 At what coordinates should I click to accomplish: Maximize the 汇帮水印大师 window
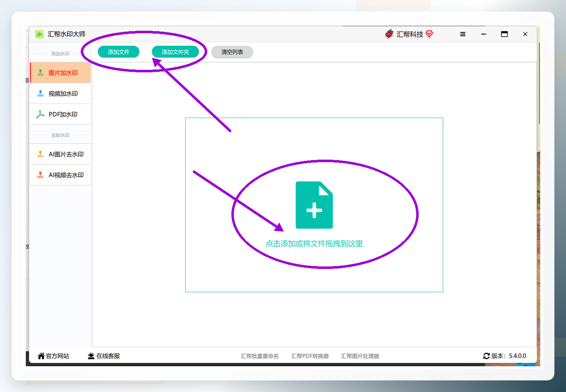[504, 34]
